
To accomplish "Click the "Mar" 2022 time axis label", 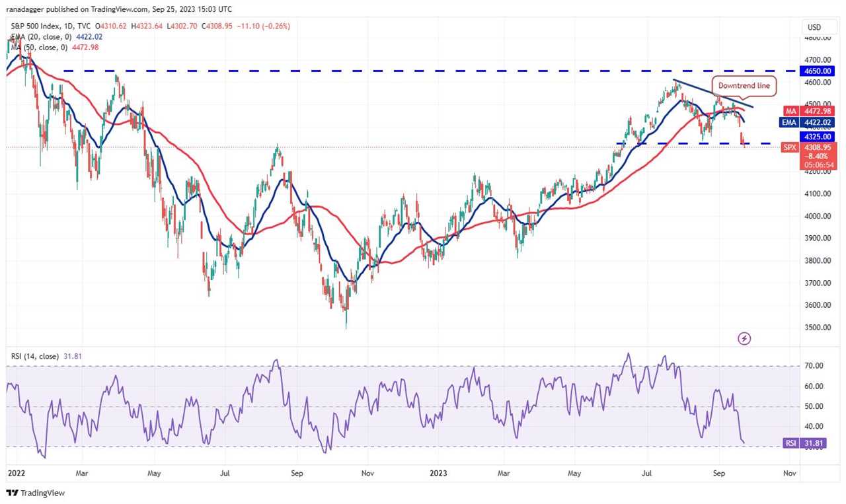I will pos(81,473).
